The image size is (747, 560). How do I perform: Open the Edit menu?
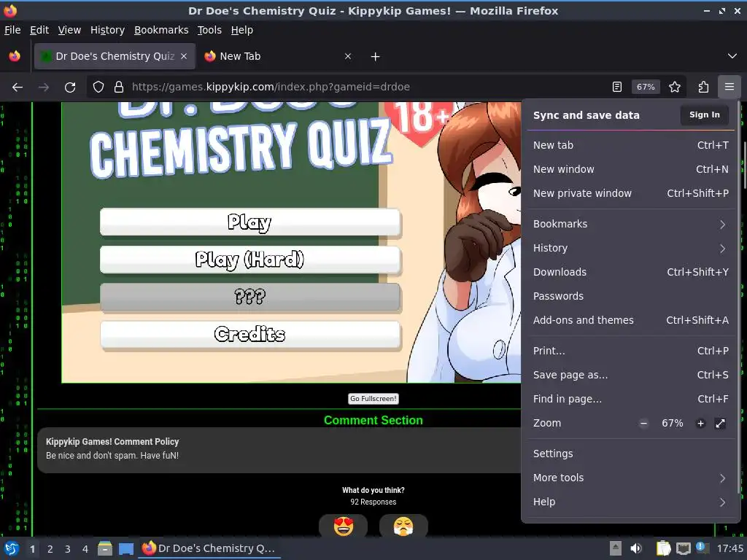tap(39, 30)
